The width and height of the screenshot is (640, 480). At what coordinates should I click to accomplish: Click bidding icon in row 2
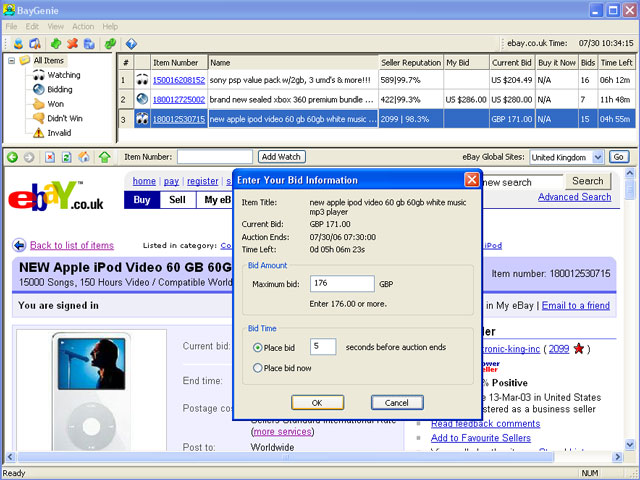pyautogui.click(x=142, y=99)
